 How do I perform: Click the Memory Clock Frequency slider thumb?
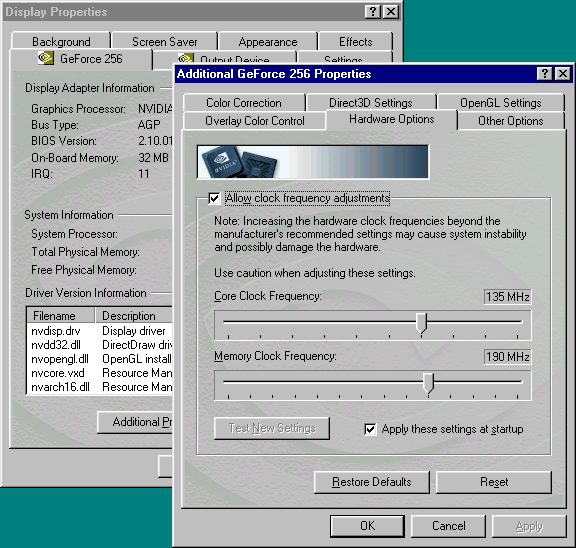coord(428,383)
